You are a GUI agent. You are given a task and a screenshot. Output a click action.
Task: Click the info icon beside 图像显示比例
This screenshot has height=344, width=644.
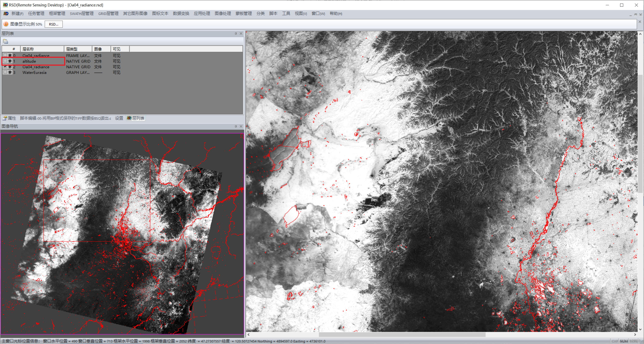(x=6, y=24)
